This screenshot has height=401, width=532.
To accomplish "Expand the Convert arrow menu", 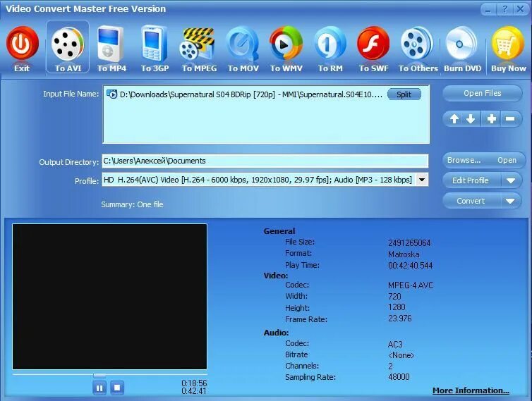I will pyautogui.click(x=510, y=201).
